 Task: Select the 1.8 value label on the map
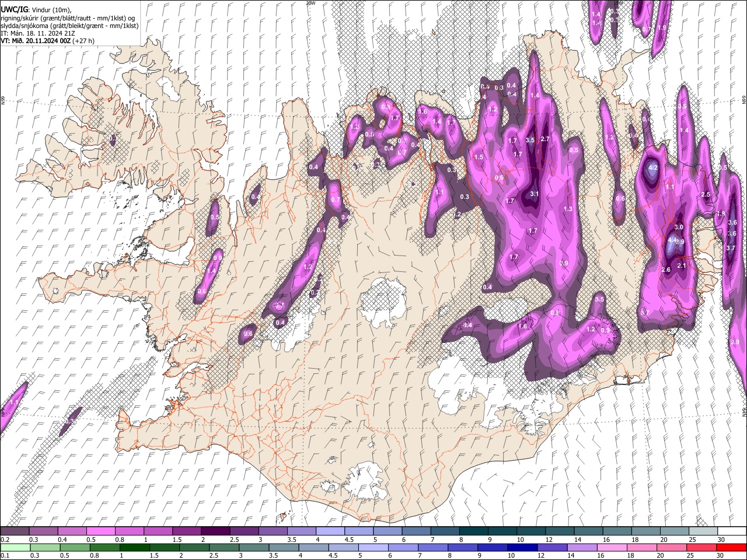pos(721,213)
